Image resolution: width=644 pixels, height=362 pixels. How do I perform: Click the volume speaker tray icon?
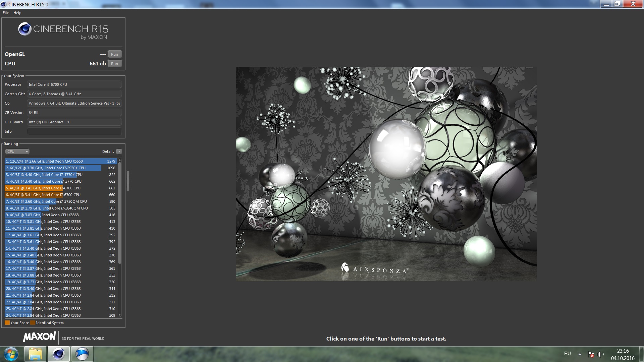pyautogui.click(x=600, y=354)
